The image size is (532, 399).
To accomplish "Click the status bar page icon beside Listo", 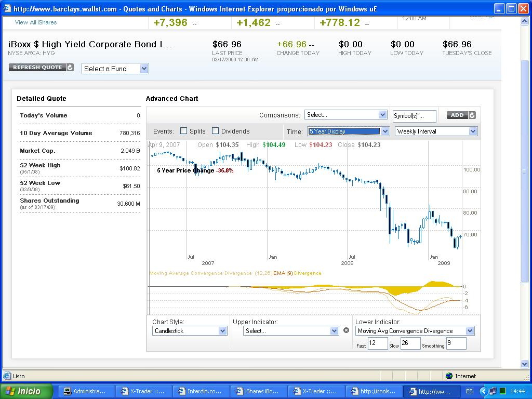I will (7, 376).
